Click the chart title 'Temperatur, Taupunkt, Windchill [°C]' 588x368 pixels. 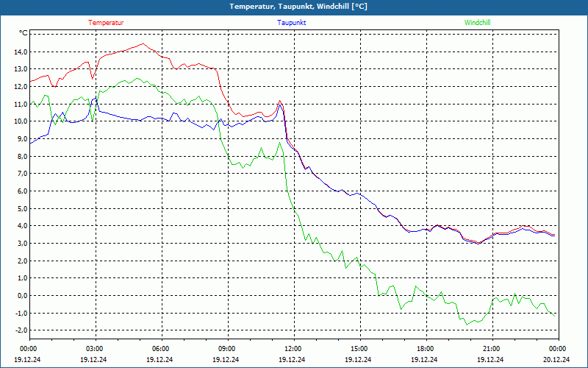[x=298, y=7]
